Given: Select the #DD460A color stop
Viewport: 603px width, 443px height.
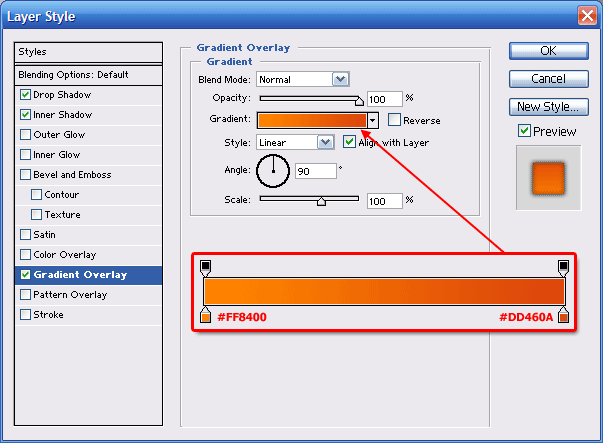Looking at the screenshot, I should 564,317.
